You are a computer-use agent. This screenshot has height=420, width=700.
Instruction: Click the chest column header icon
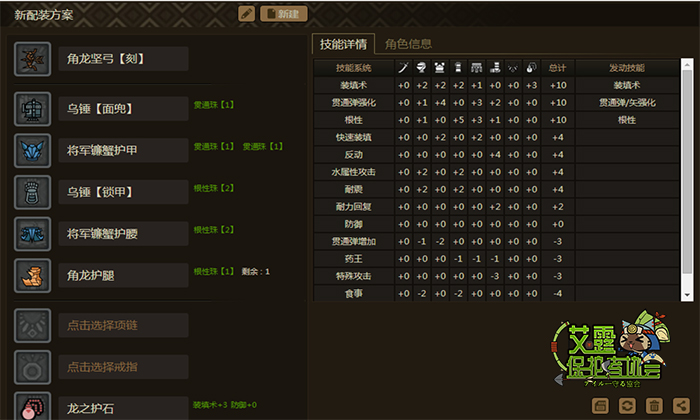point(440,68)
